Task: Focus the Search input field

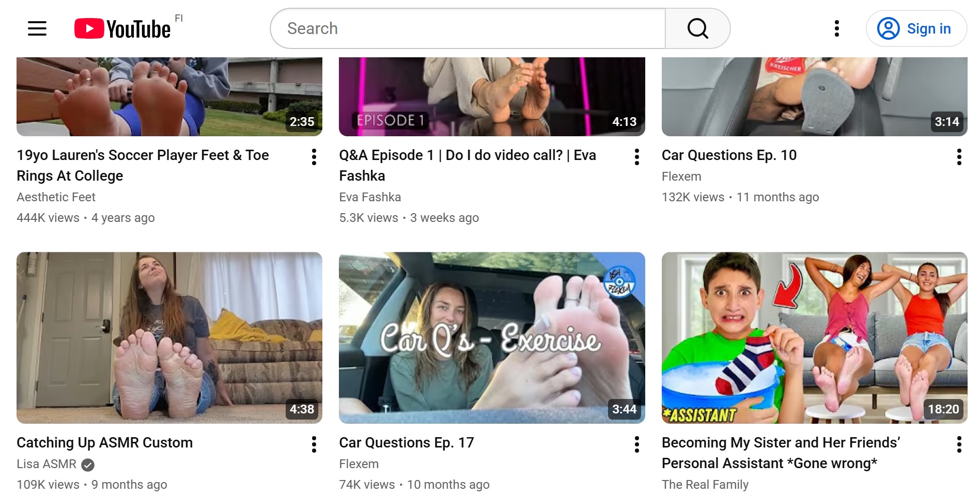Action: [468, 28]
